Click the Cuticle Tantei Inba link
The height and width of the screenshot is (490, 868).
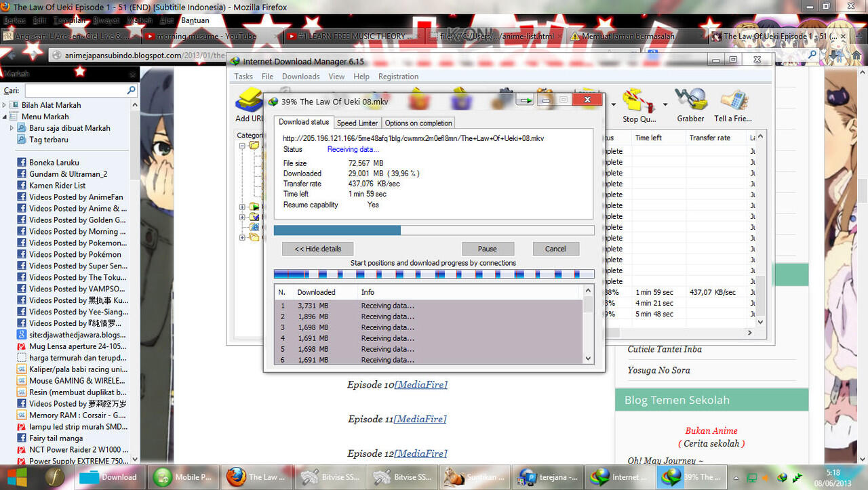point(665,349)
